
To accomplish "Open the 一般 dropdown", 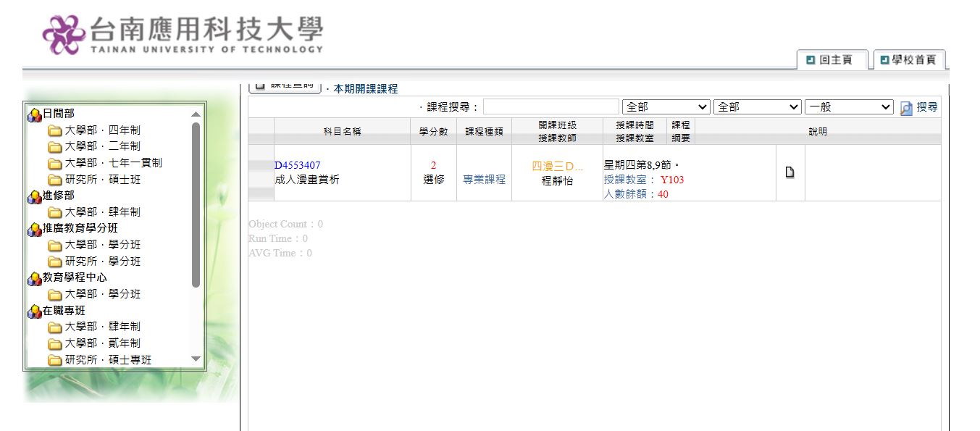I will 850,106.
